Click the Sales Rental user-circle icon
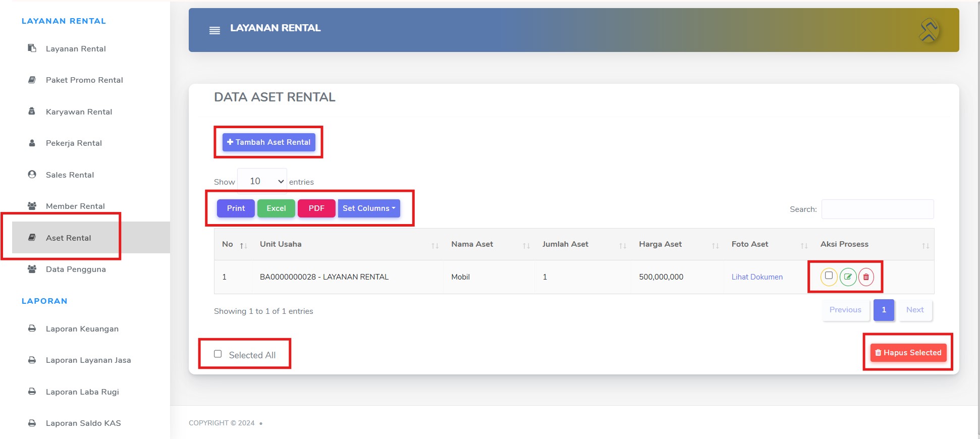This screenshot has height=439, width=980. [x=32, y=174]
